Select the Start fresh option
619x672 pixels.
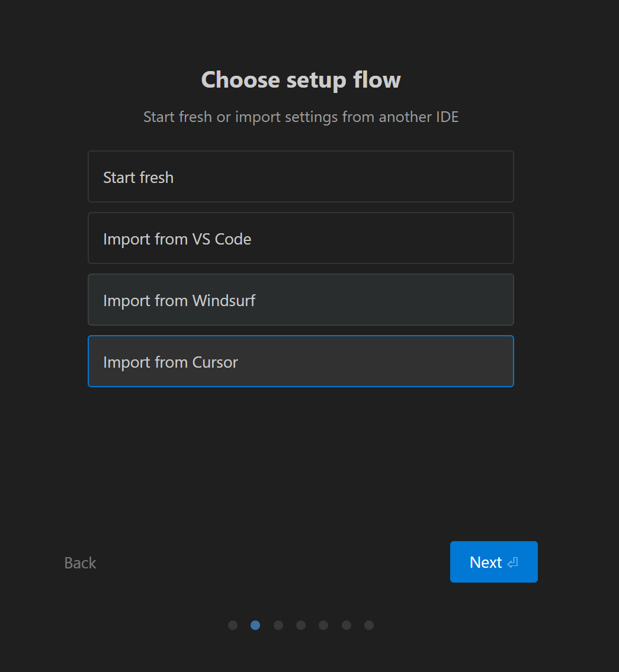coord(300,176)
